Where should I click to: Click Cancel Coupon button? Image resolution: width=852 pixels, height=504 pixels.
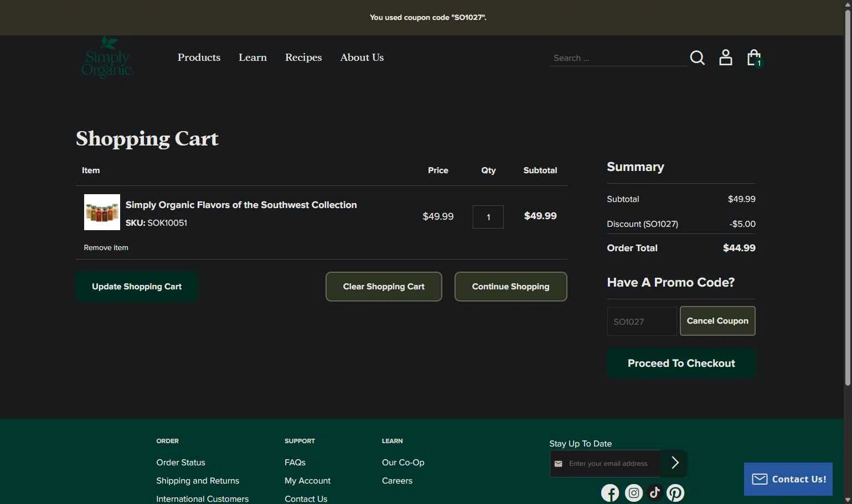pyautogui.click(x=717, y=321)
